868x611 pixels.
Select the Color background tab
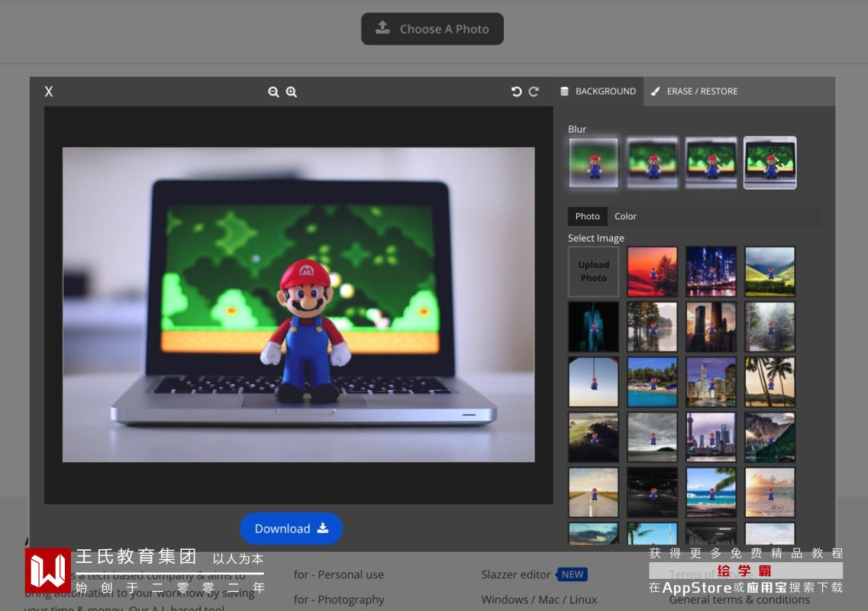point(625,216)
